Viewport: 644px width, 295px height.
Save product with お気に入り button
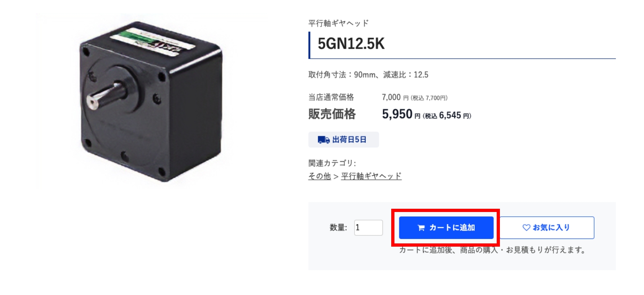pyautogui.click(x=547, y=228)
